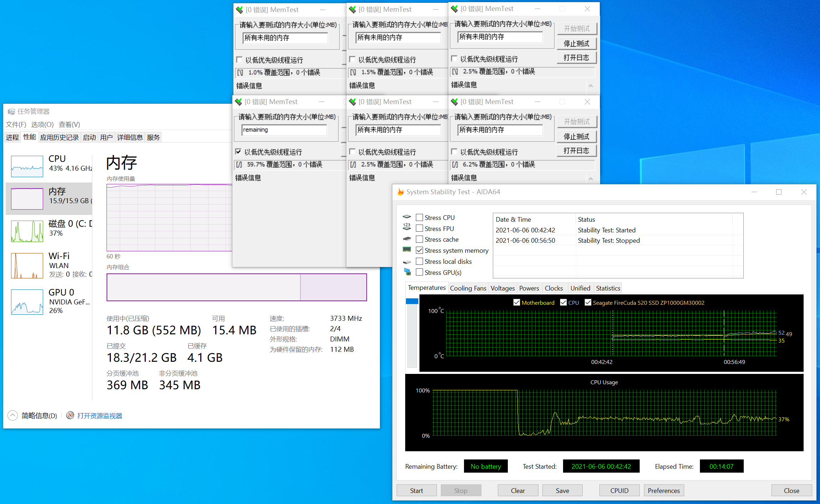Click green checkmark icon of top 2.5% MemTest window
Screen dimensions: 820x504
(454, 9)
